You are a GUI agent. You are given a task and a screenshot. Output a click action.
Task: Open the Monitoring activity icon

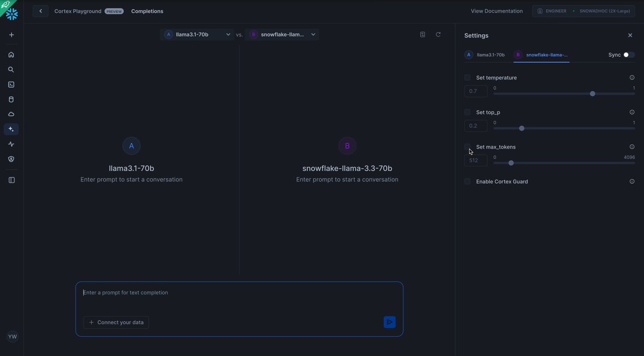[11, 144]
